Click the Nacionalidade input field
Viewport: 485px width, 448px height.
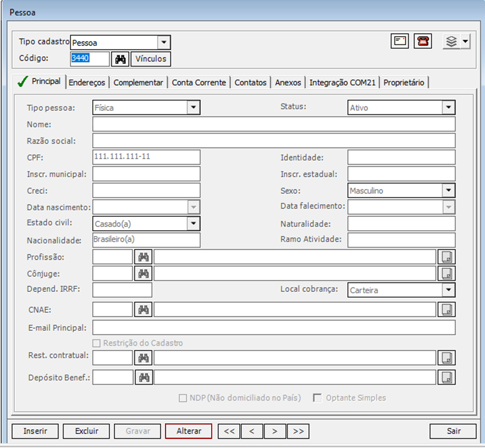click(x=146, y=240)
